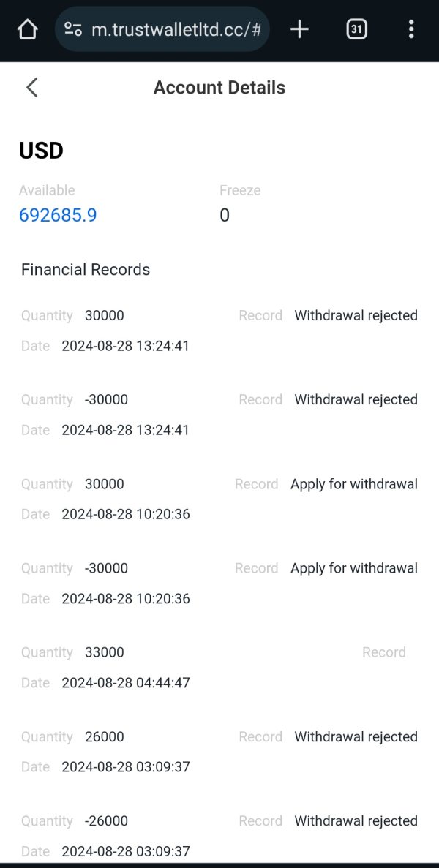Go back using the Account Details arrow
This screenshot has height=868, width=439.
[x=31, y=88]
